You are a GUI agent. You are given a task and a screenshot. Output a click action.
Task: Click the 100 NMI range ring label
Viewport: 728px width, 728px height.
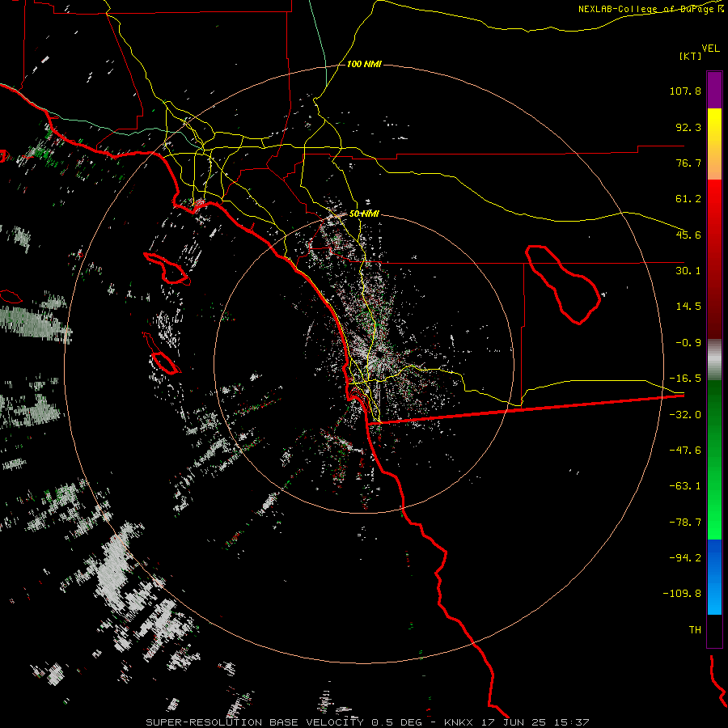364,64
